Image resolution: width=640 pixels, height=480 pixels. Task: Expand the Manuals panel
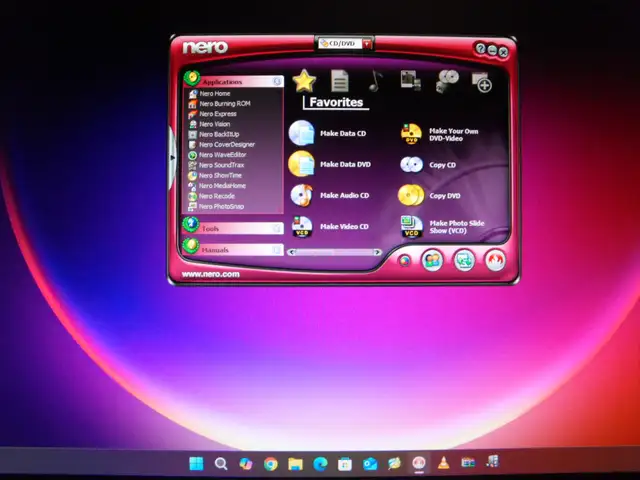[233, 249]
